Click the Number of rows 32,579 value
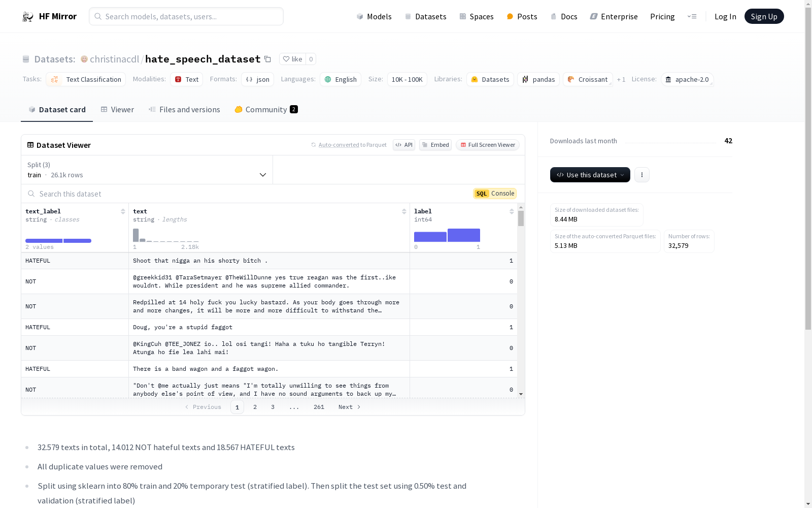 click(679, 246)
